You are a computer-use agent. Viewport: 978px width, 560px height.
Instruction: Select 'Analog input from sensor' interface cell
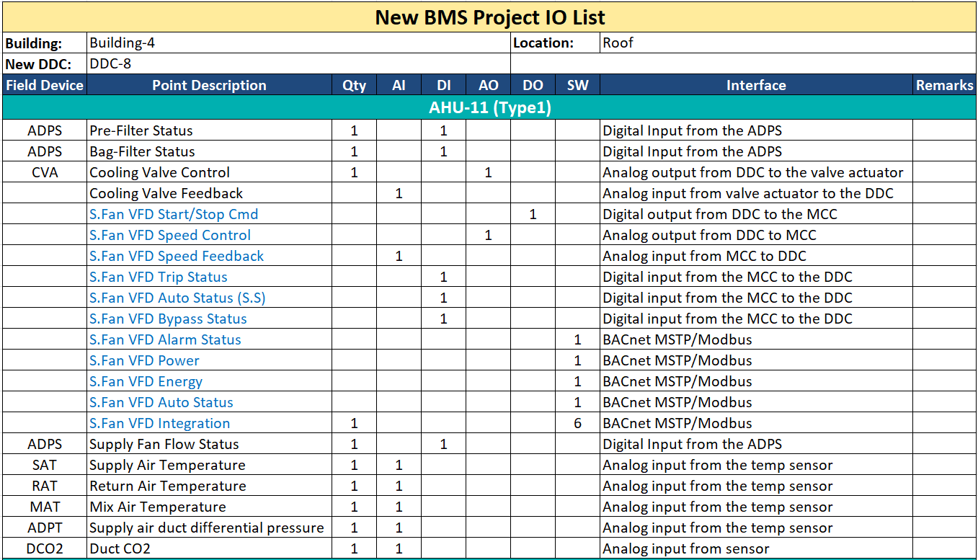tap(756, 548)
